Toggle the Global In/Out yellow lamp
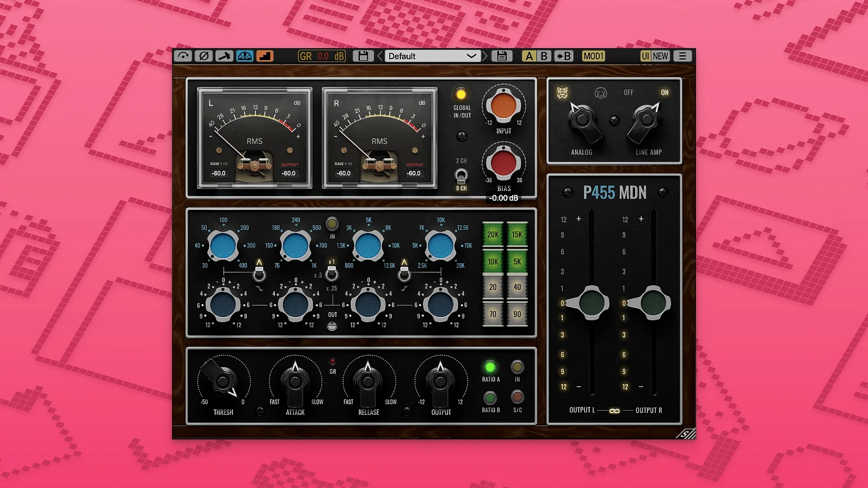This screenshot has height=488, width=868. [x=461, y=95]
